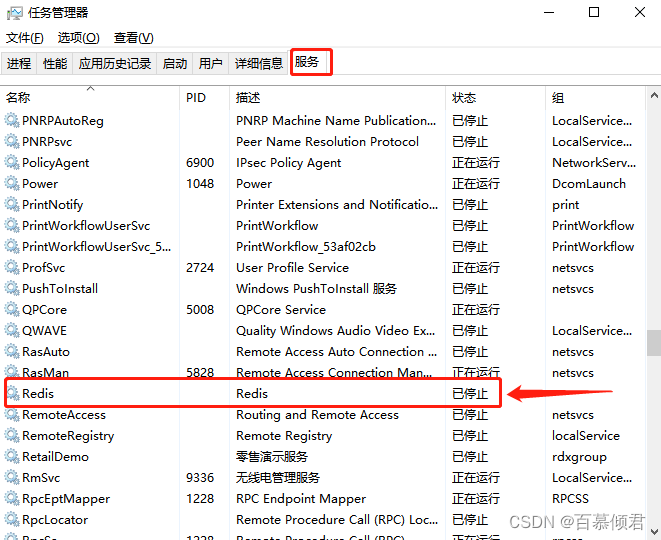
Task: Click the scrollbar up arrow
Action: pyautogui.click(x=654, y=95)
